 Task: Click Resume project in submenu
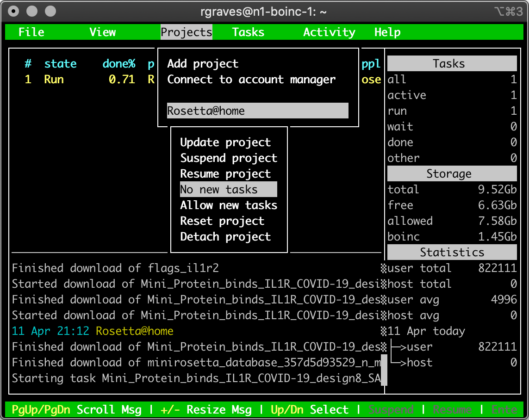coord(225,174)
